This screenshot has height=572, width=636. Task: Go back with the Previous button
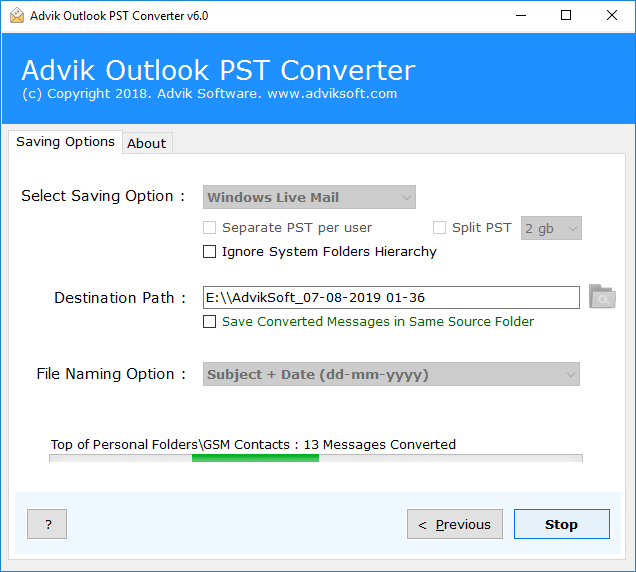[455, 524]
